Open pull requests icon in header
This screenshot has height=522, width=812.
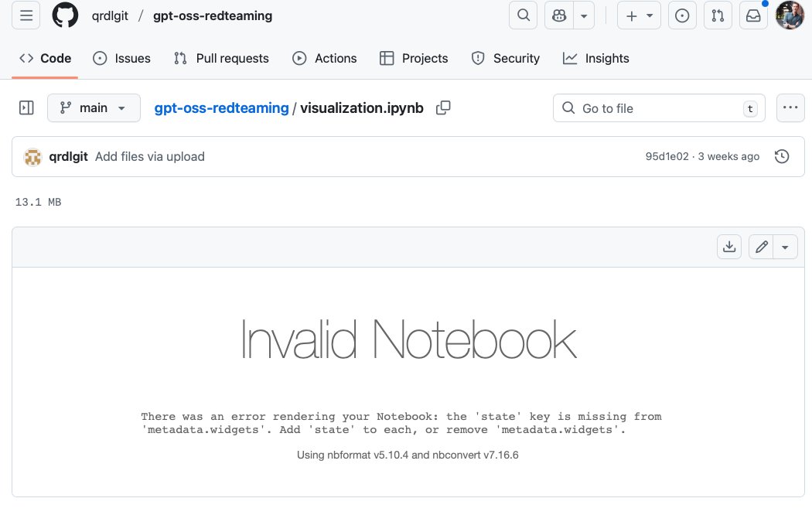(718, 15)
